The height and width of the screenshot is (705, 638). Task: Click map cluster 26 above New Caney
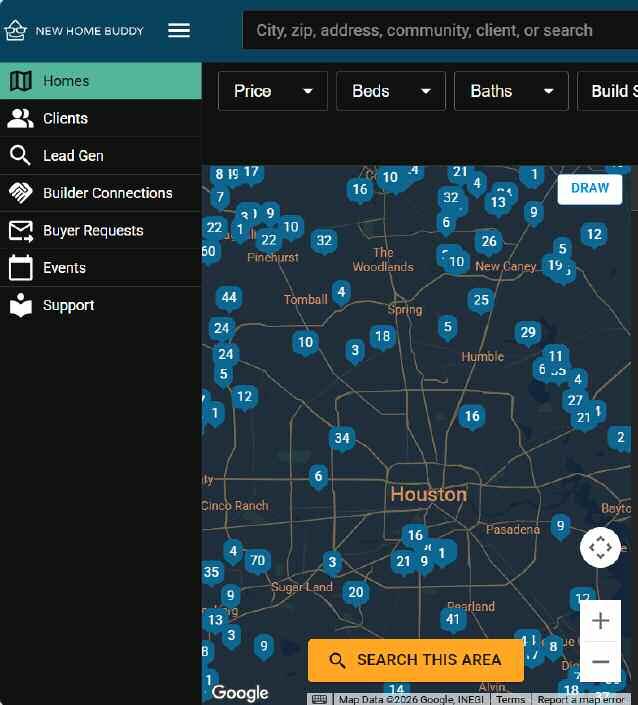[489, 242]
